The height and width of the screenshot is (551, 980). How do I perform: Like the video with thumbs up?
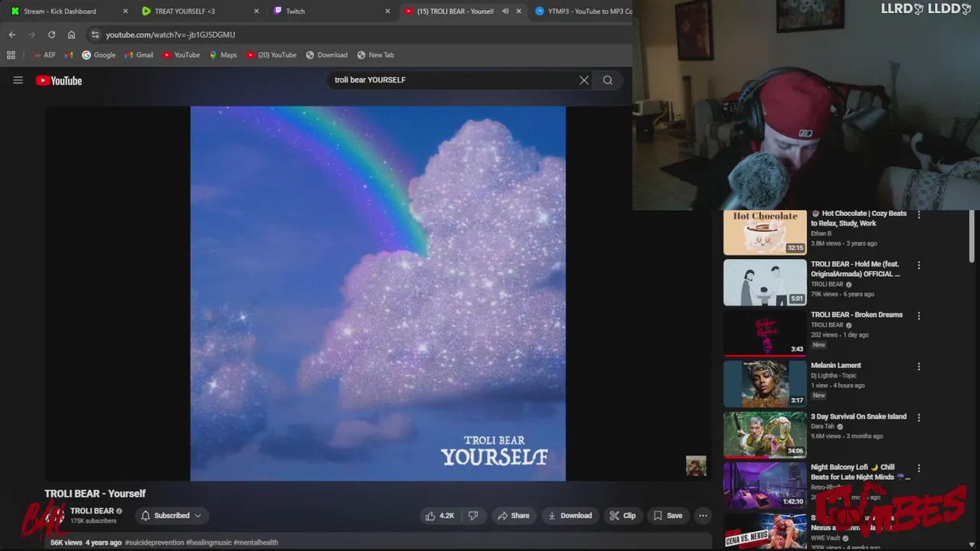[440, 516]
